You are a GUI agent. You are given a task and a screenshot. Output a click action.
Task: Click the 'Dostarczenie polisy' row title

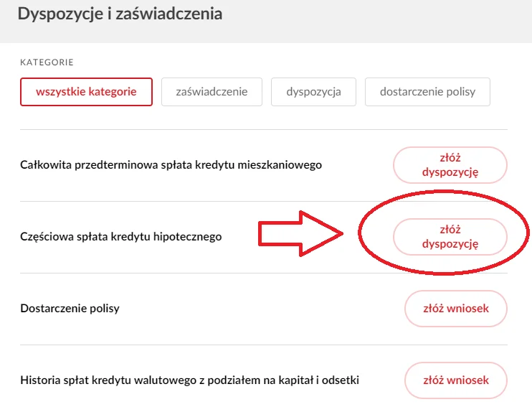click(70, 309)
